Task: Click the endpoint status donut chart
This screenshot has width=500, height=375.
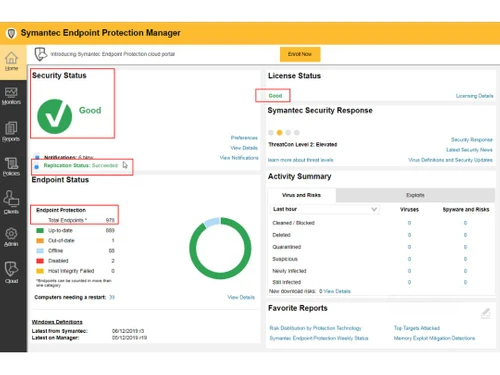Action: click(220, 248)
